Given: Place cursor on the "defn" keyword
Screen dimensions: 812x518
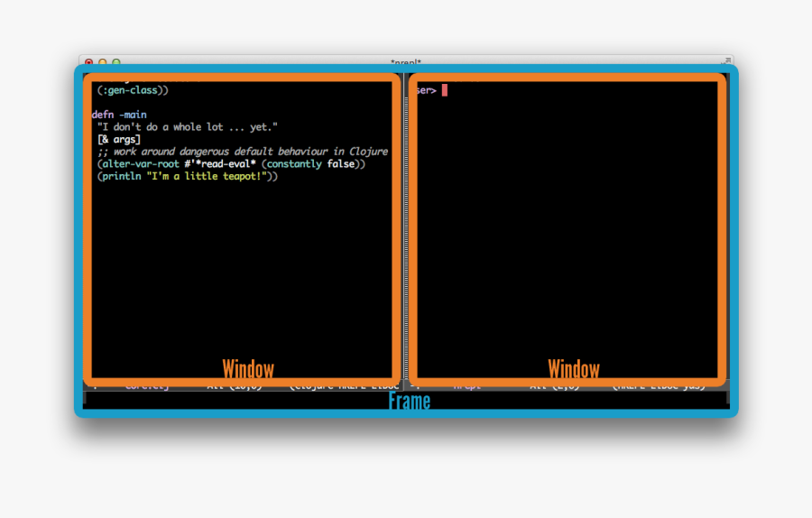Looking at the screenshot, I should pyautogui.click(x=103, y=115).
